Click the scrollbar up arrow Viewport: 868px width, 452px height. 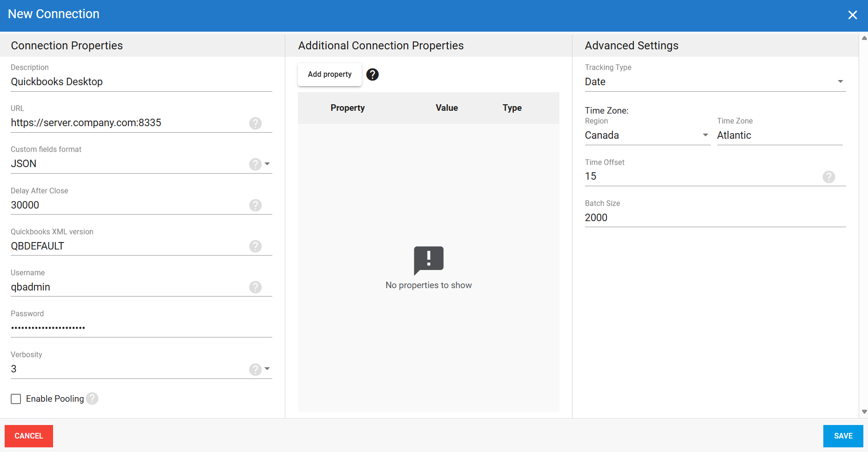pyautogui.click(x=864, y=38)
